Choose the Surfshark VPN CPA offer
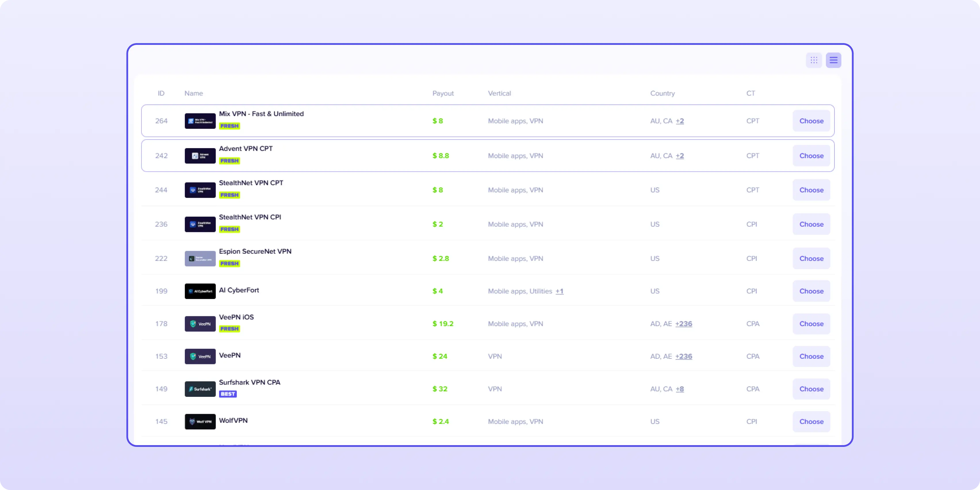The image size is (980, 490). point(811,389)
